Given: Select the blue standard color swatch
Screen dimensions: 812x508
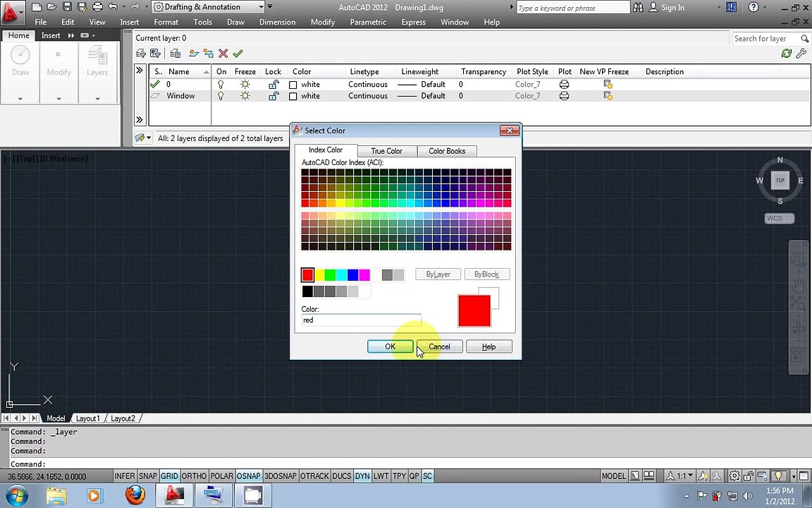Looking at the screenshot, I should click(352, 274).
